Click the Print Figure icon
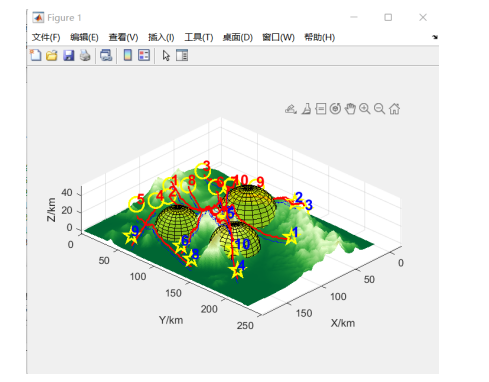The height and width of the screenshot is (382, 489). 85,55
